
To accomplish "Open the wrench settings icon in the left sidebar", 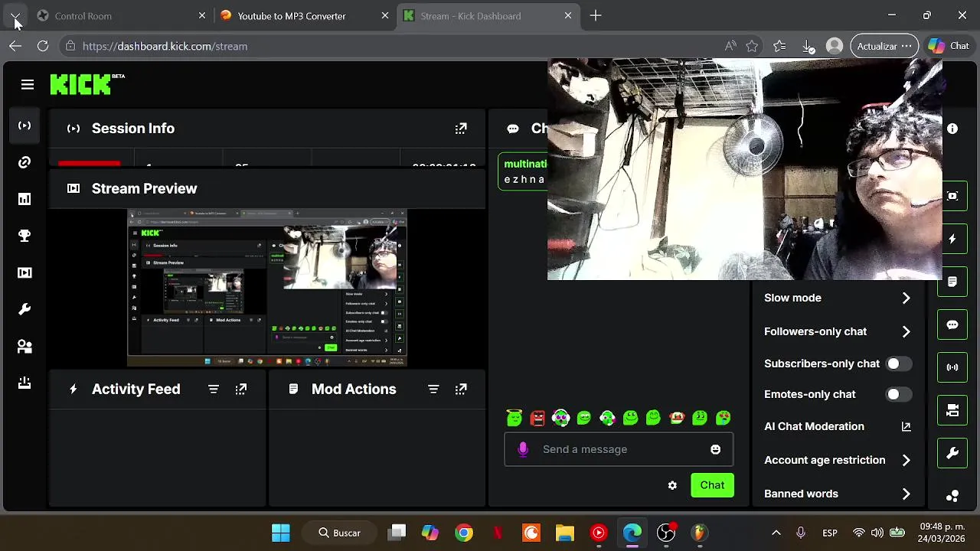I will [24, 309].
